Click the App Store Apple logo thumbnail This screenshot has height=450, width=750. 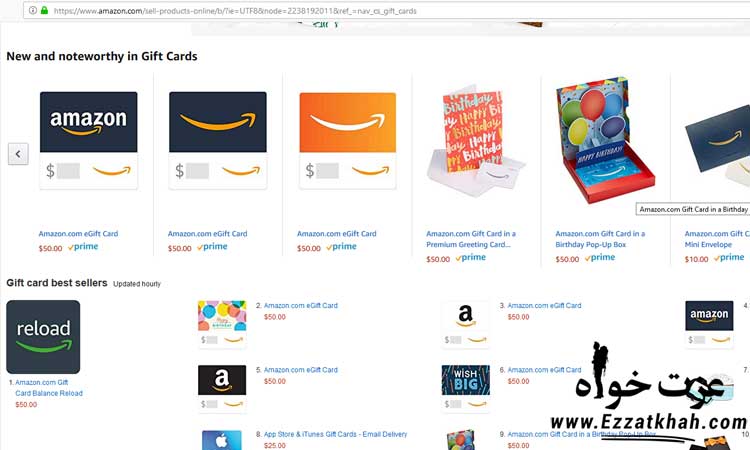pyautogui.click(x=221, y=440)
